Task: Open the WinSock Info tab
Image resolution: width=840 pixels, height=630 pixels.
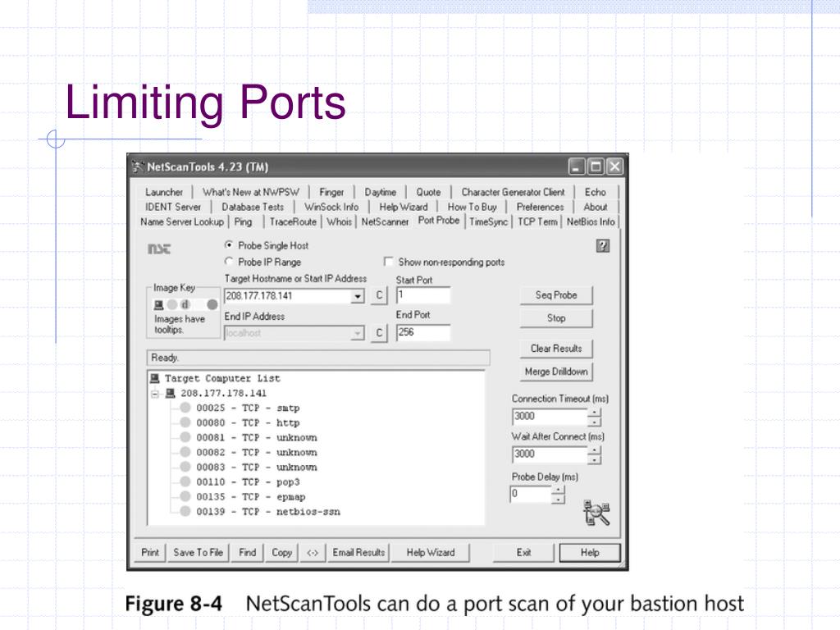Action: point(331,207)
